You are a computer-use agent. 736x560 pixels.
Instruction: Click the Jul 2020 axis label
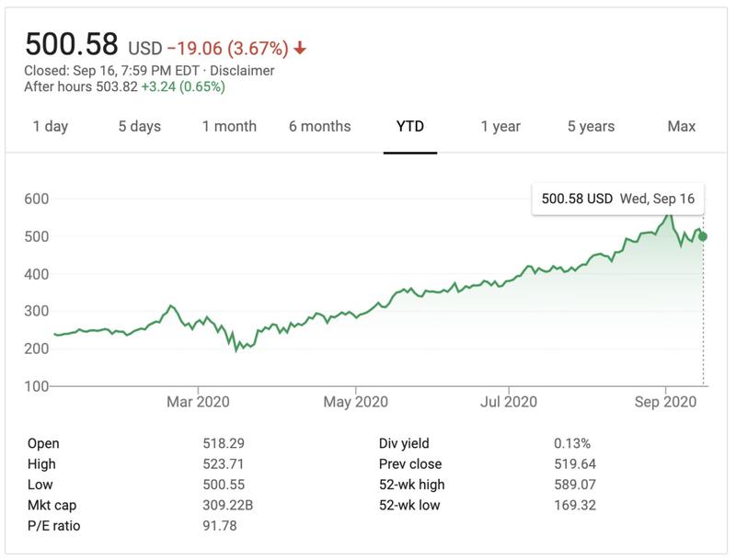[x=508, y=402]
